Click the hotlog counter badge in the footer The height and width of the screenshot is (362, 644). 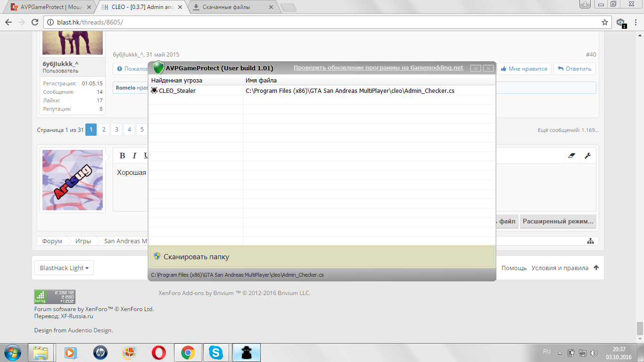tap(54, 296)
